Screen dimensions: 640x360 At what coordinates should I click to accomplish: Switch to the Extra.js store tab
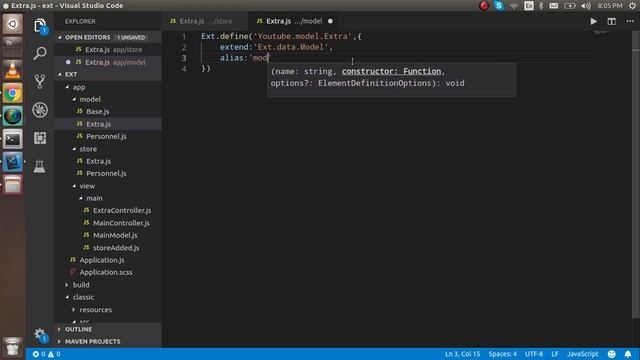coord(205,21)
